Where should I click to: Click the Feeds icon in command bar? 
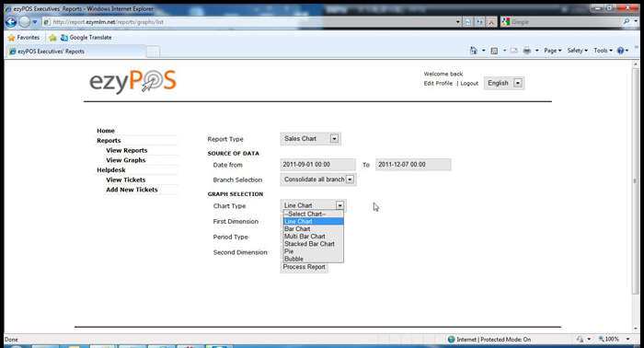[494, 51]
